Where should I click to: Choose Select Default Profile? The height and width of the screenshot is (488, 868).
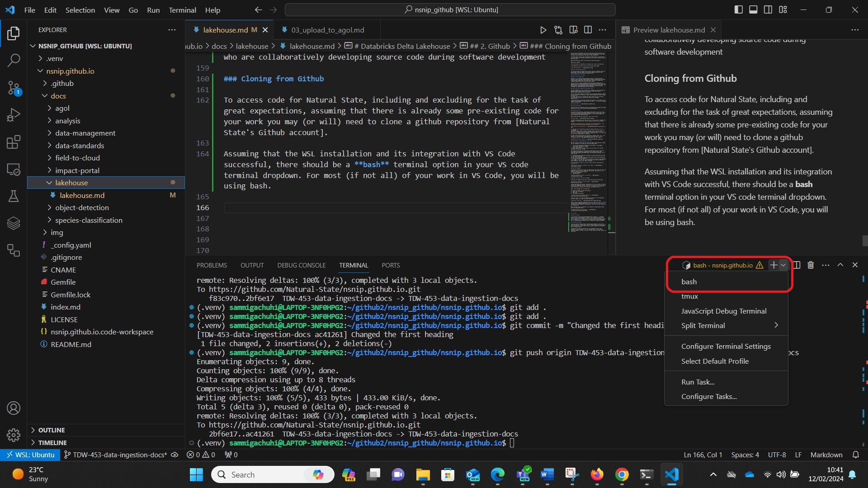pos(726,361)
